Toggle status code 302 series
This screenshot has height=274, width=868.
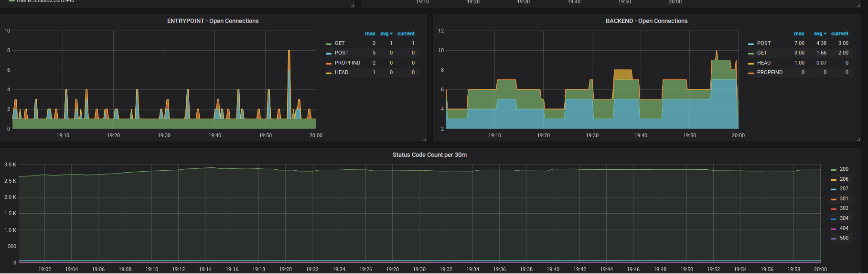pos(844,208)
